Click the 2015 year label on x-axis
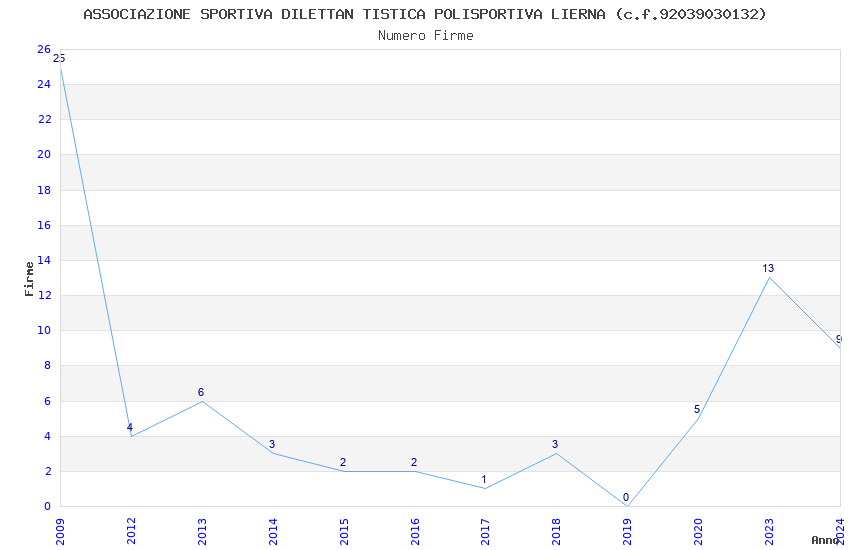The image size is (850, 550). pos(344,530)
